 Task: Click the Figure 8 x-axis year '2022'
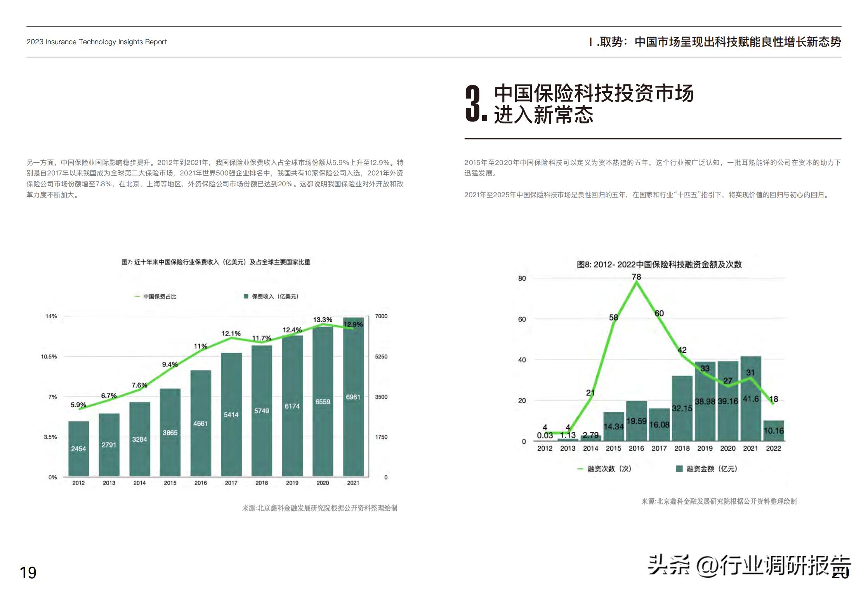tap(773, 448)
